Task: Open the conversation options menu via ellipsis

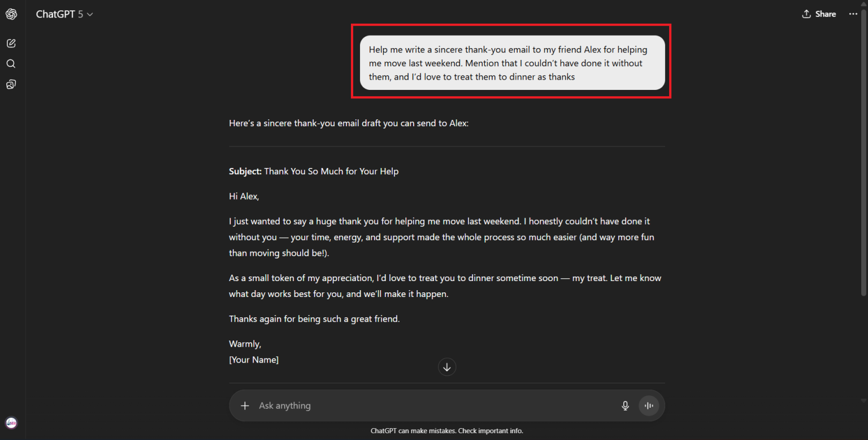Action: coord(852,14)
